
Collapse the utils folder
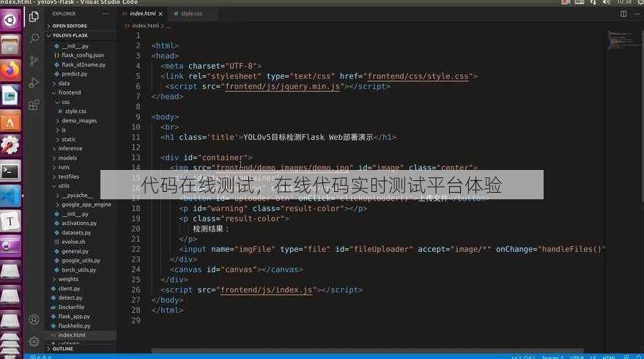[64, 186]
